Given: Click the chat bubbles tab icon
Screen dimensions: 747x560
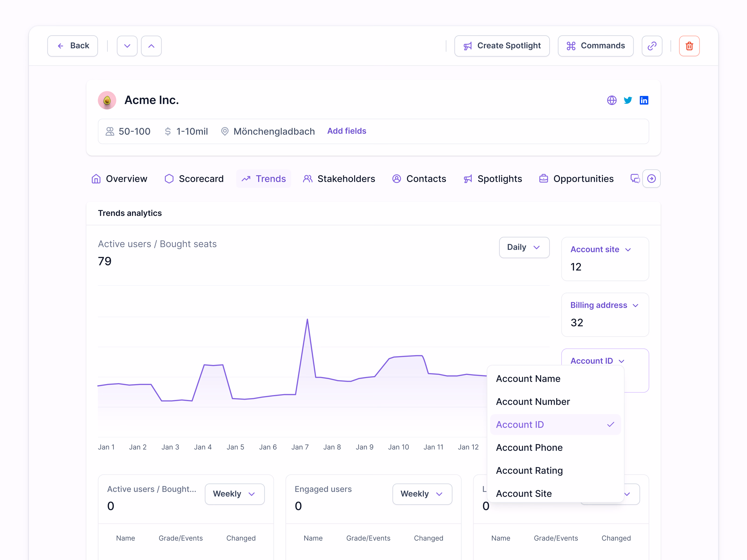Looking at the screenshot, I should point(635,178).
